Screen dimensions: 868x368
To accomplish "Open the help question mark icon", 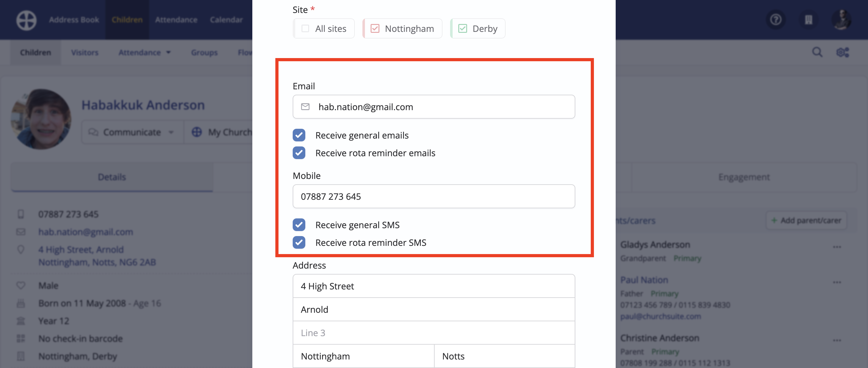I will pyautogui.click(x=776, y=20).
